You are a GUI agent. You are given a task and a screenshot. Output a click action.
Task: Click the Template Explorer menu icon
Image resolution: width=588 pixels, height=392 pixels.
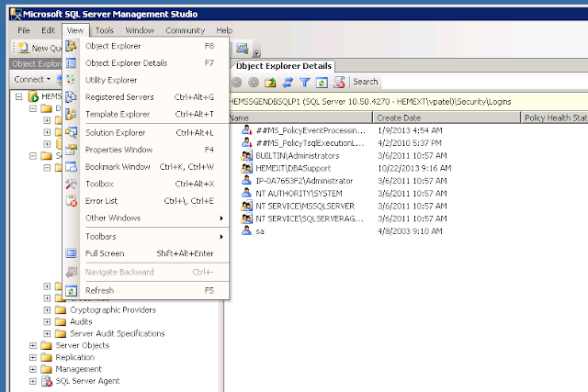(x=71, y=114)
